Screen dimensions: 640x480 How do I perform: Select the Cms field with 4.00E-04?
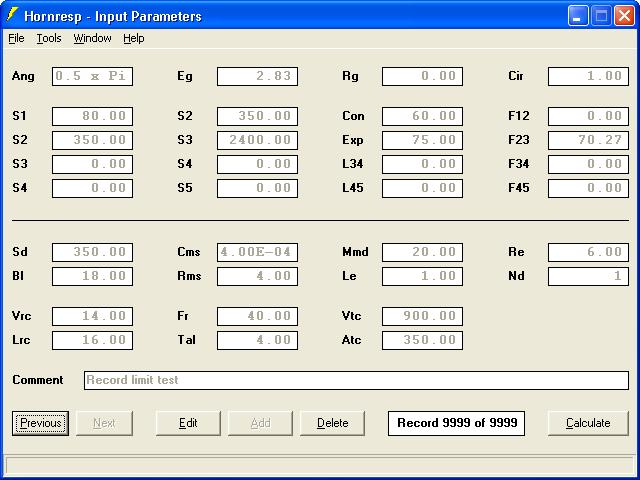(258, 252)
